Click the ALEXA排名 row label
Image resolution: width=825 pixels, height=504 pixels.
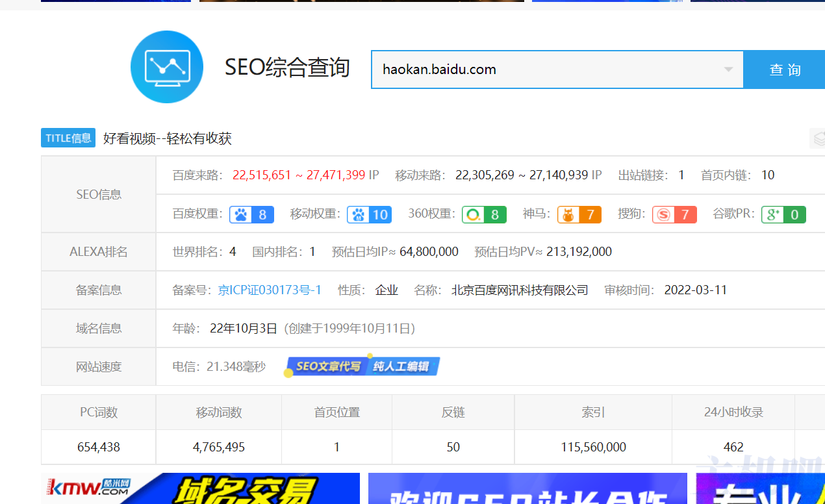pos(99,252)
